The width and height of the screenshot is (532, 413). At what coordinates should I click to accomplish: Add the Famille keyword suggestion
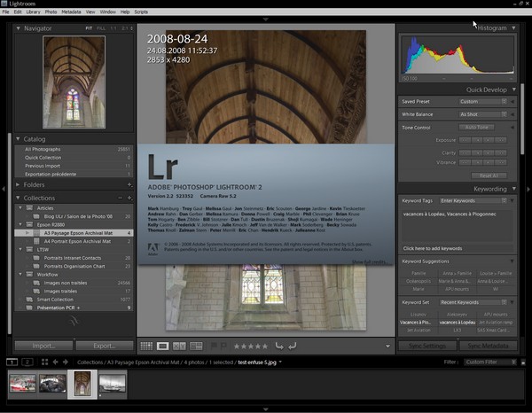(x=419, y=273)
